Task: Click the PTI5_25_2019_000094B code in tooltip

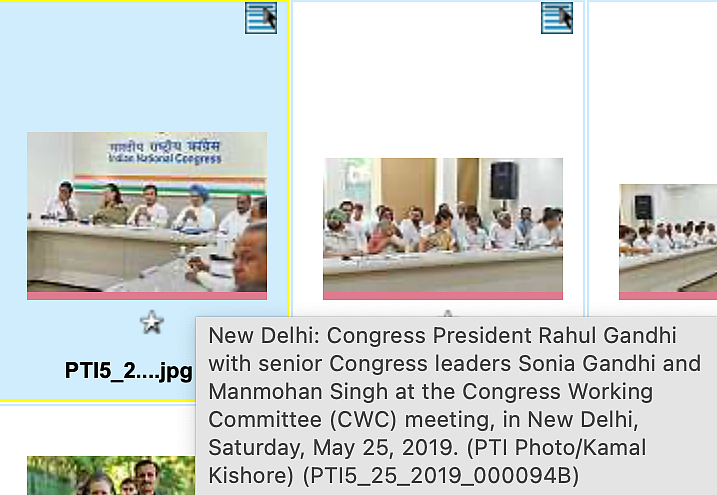Action: 441,476
